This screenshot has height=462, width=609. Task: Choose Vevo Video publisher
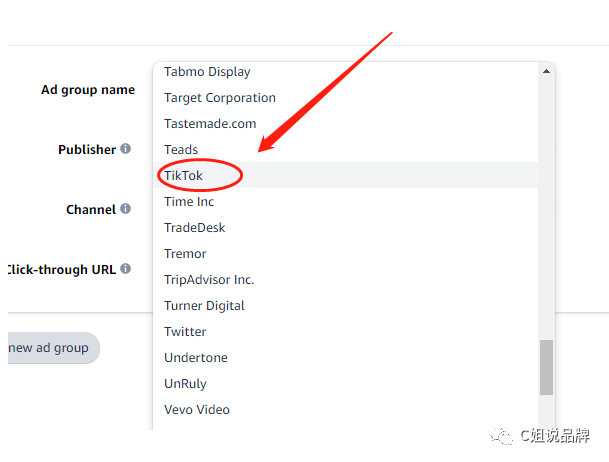coord(346,410)
